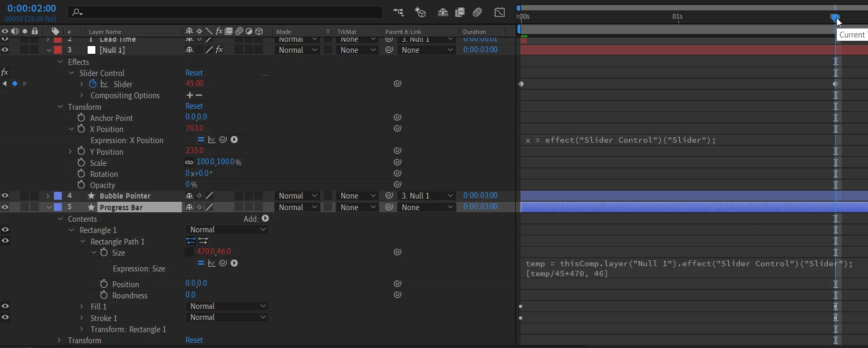Toggle the hide shy layers icon
This screenshot has height=348, width=868.
[x=443, y=12]
